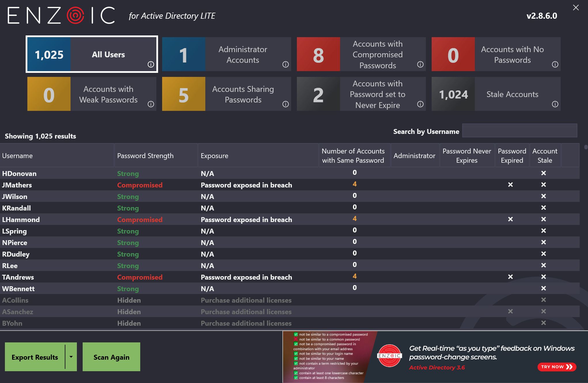Sort by Administrator column header
The width and height of the screenshot is (588, 383).
(x=415, y=156)
